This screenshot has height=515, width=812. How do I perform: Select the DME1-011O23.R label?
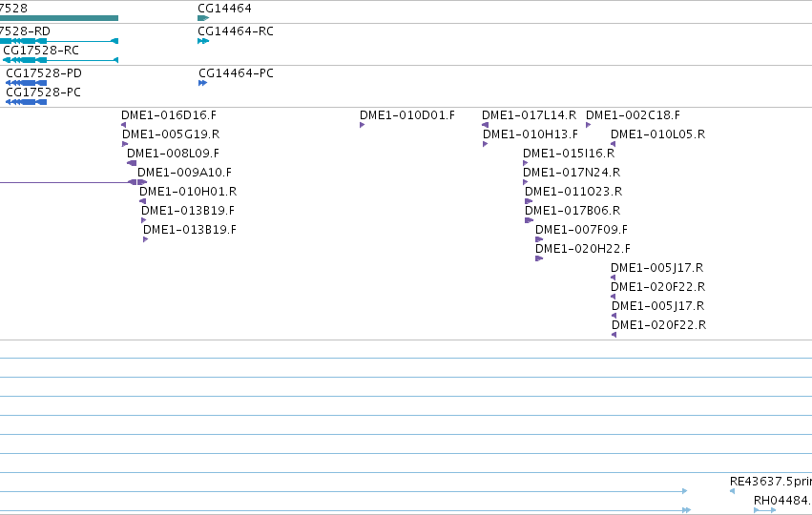[x=573, y=192]
